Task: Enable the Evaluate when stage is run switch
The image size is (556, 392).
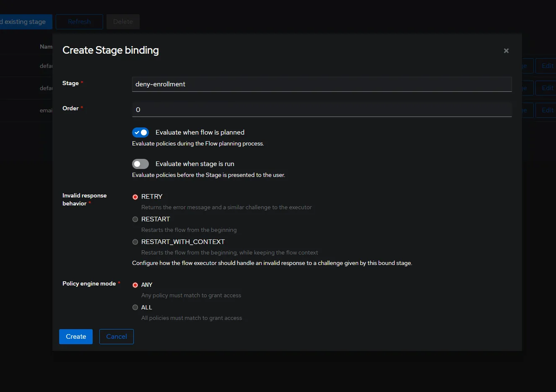Action: click(140, 164)
